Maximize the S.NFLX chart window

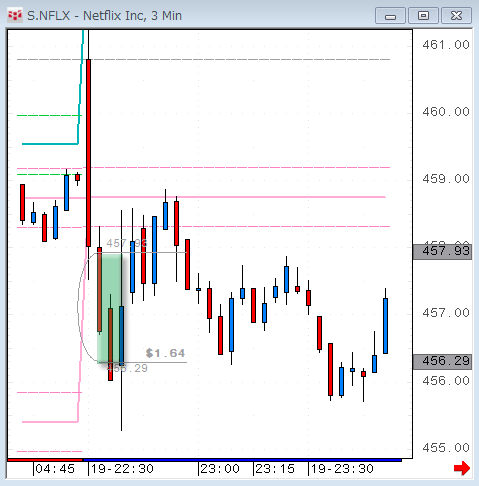[x=423, y=16]
